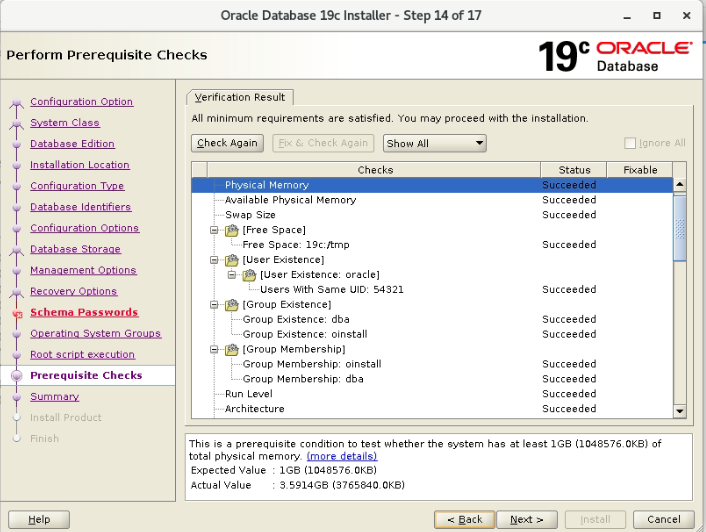Go to Configuration Type step

(77, 186)
